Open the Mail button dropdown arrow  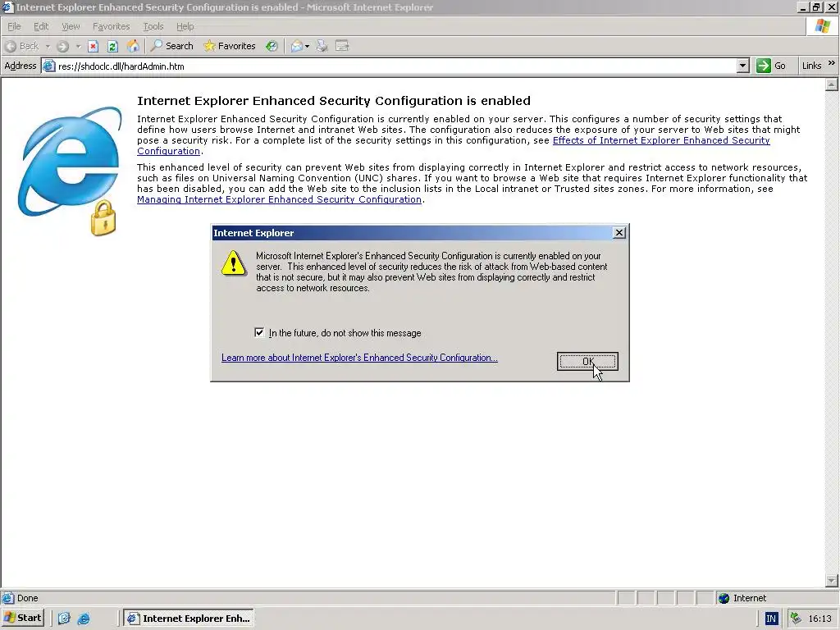pyautogui.click(x=307, y=47)
